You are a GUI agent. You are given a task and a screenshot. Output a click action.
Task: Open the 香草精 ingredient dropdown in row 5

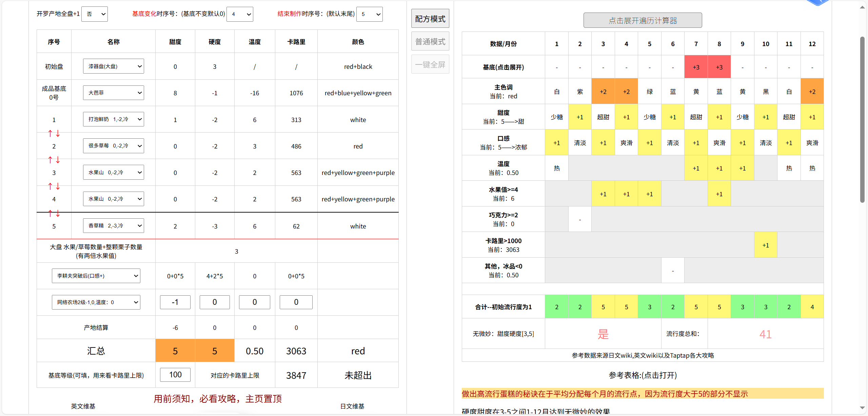click(114, 225)
